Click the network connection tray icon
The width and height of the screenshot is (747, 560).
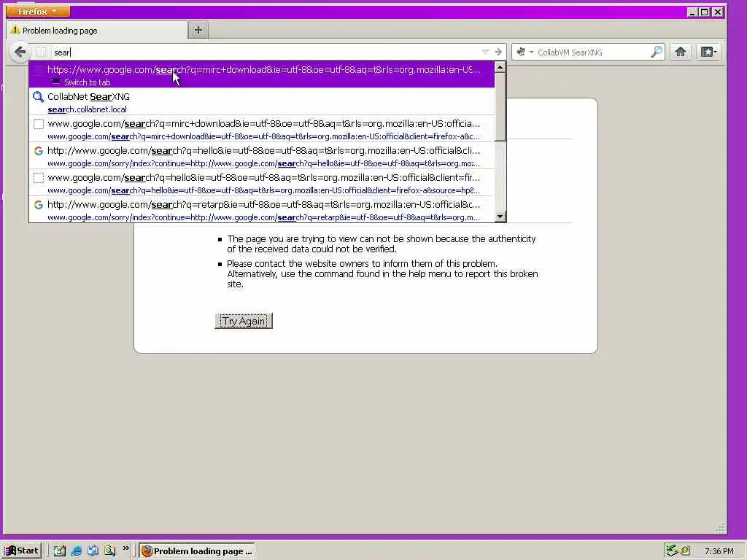672,551
